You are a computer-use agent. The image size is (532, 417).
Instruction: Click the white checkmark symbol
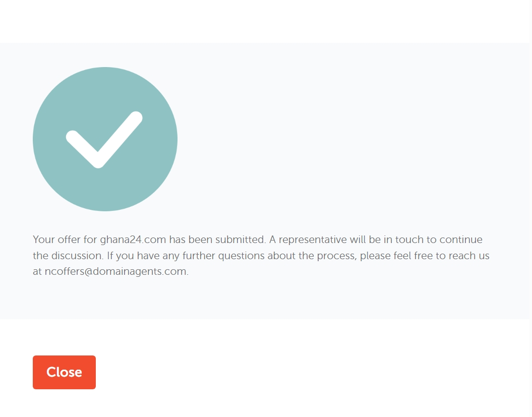(104, 140)
